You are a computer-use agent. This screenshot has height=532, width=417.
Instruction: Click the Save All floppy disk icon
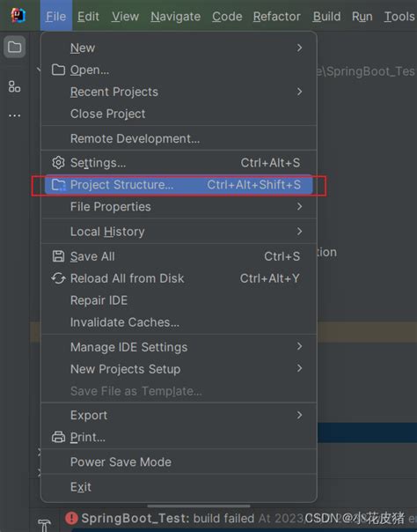pos(58,256)
